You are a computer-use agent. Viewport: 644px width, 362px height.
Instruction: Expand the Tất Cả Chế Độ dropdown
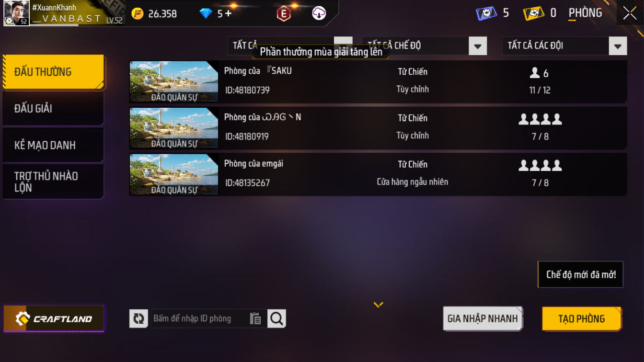425,46
